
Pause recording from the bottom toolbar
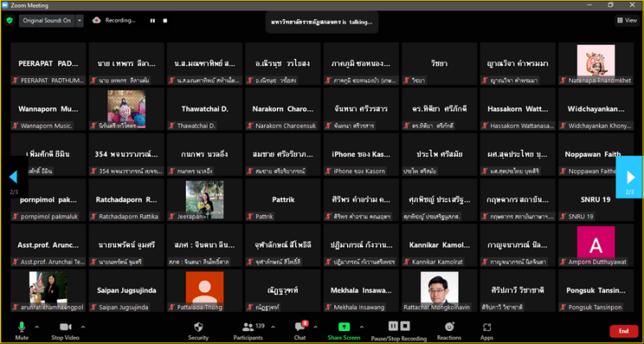click(x=393, y=325)
